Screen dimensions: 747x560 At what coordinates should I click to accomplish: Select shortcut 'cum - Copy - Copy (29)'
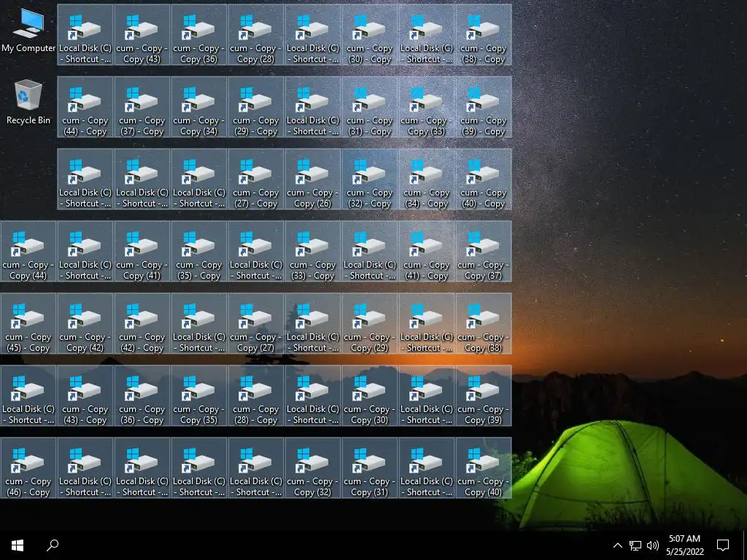coord(370,324)
